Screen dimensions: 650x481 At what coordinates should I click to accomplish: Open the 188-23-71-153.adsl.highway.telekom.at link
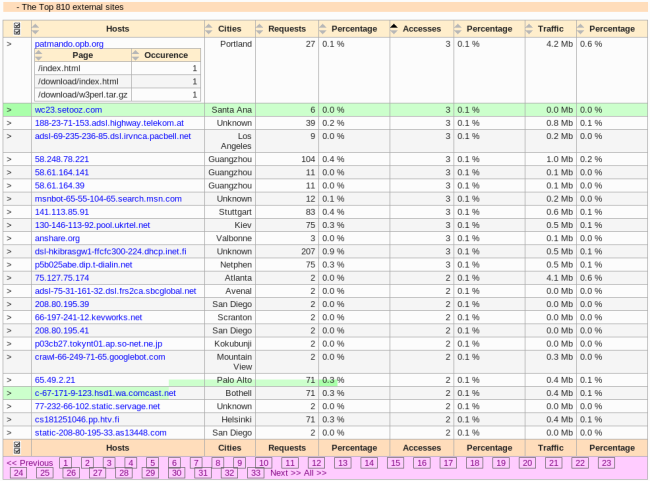(x=109, y=123)
